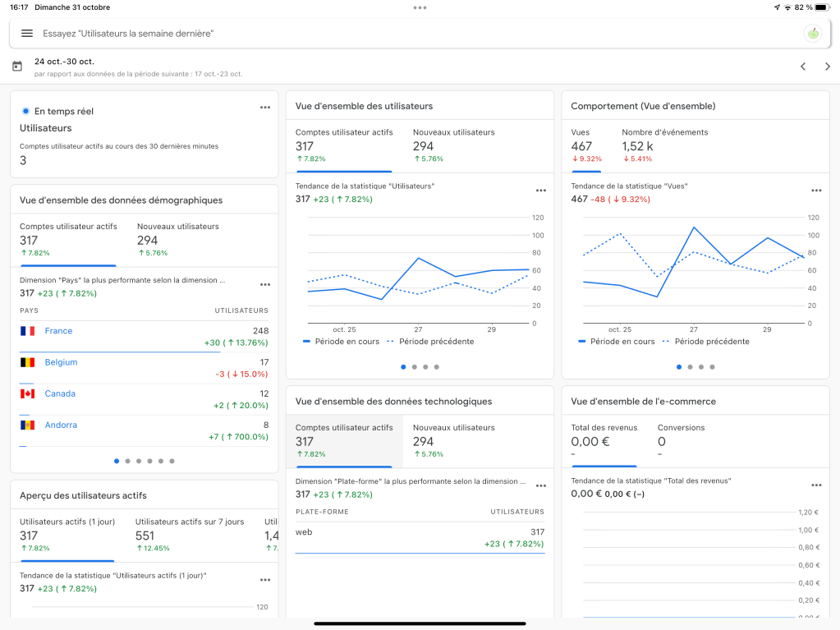Open the France country link
Viewport: 840px width, 630px height.
coord(58,331)
